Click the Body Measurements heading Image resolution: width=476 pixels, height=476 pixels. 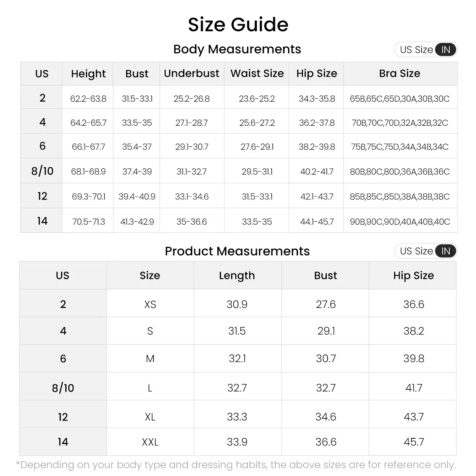point(237,49)
